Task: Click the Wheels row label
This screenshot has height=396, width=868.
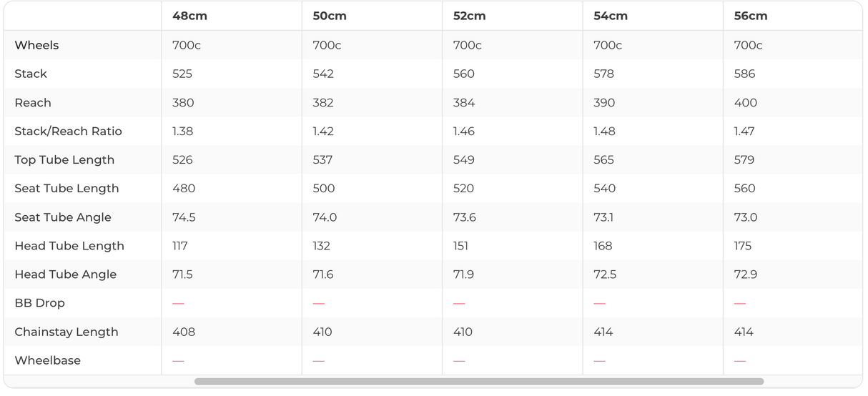Action: pos(36,45)
